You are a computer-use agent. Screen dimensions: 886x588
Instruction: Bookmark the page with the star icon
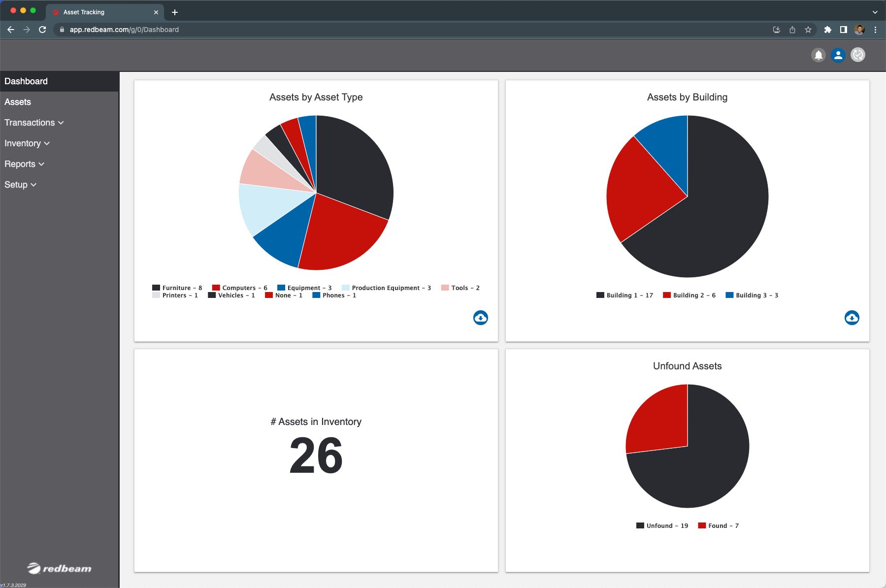[808, 30]
